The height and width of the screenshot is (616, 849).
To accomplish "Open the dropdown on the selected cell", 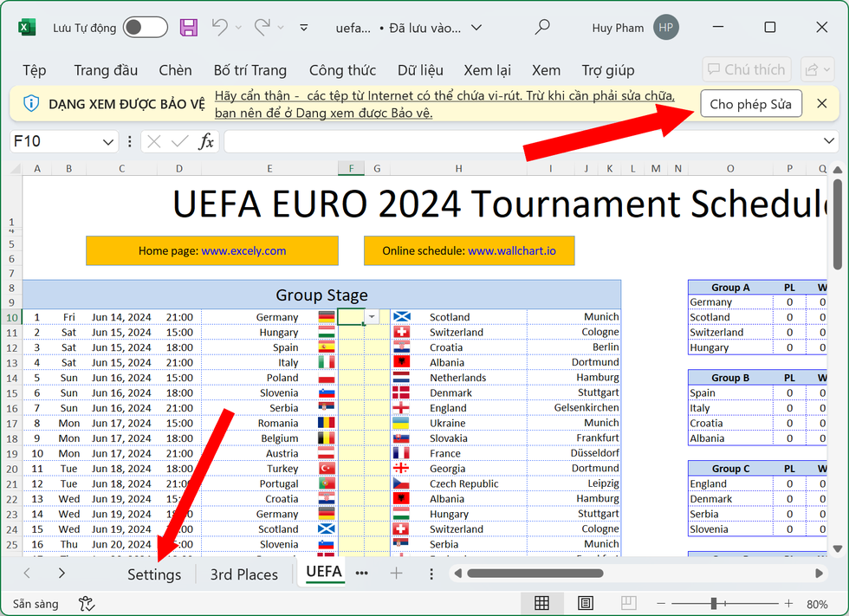I will click(372, 316).
